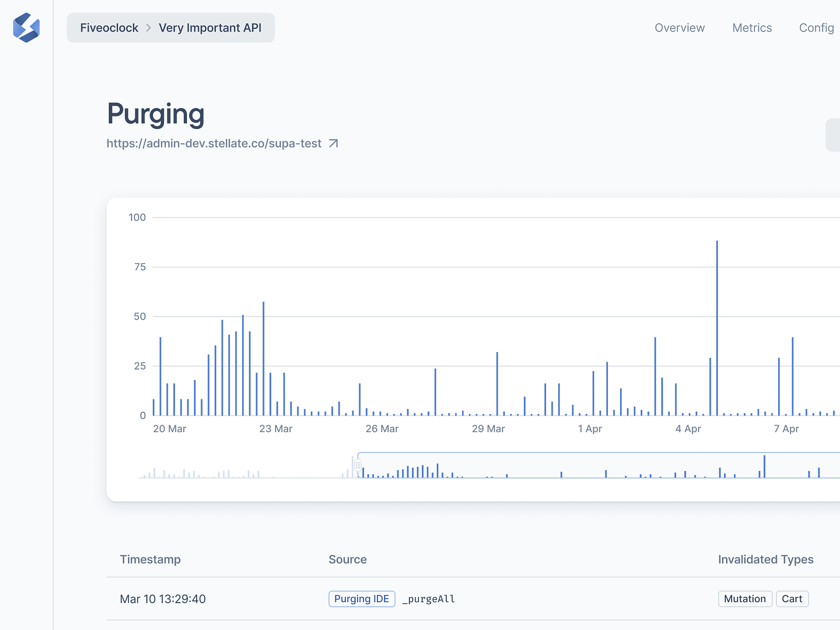Switch to the Config tab
840x630 pixels.
tap(817, 28)
